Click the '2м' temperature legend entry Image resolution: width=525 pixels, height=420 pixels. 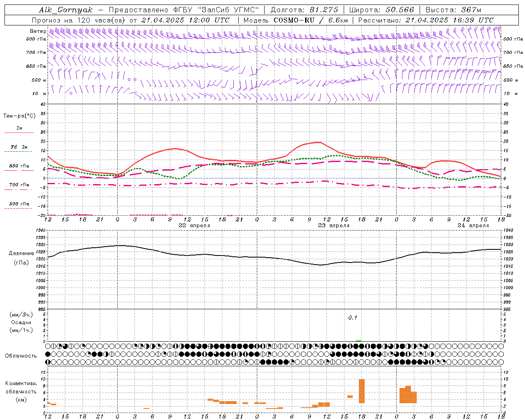pos(19,128)
